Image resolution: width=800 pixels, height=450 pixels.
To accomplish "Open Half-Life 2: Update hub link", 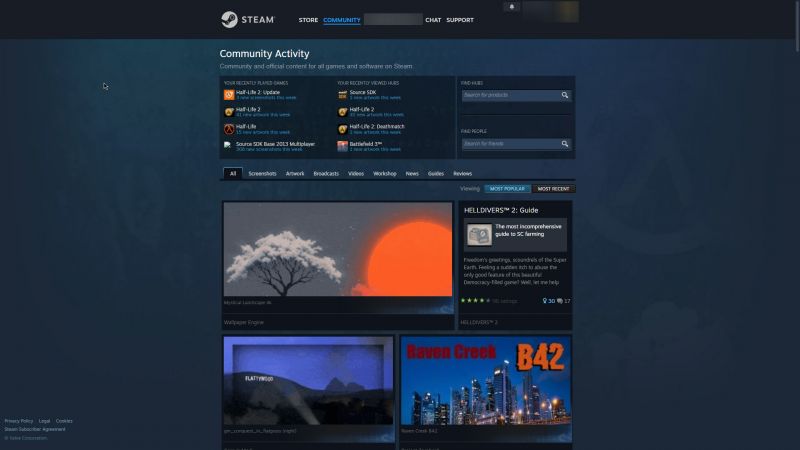I will click(258, 92).
